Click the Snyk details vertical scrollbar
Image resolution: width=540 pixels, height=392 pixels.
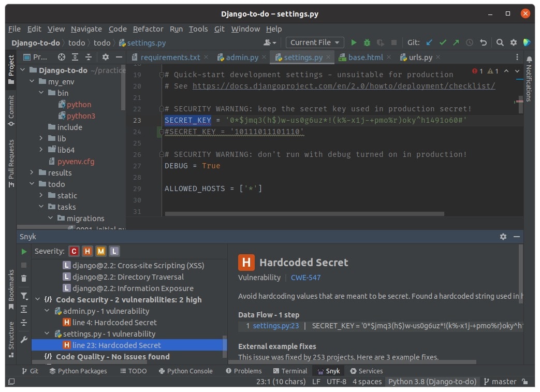pos(521,274)
